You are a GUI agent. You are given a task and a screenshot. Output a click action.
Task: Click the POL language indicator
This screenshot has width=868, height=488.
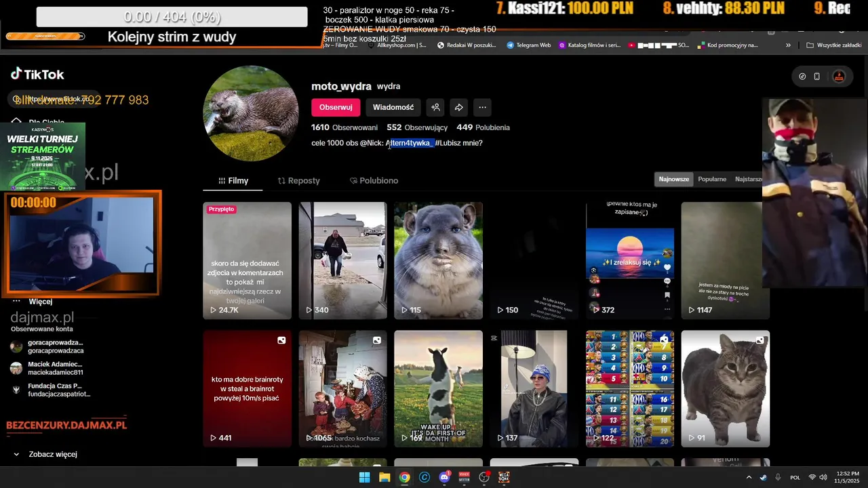795,477
